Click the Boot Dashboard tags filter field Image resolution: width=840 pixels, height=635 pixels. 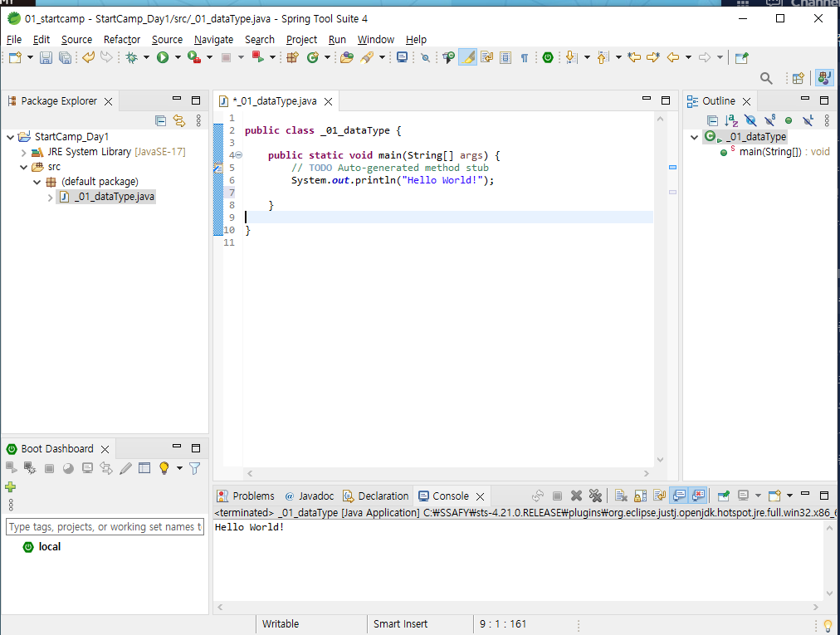(x=105, y=527)
